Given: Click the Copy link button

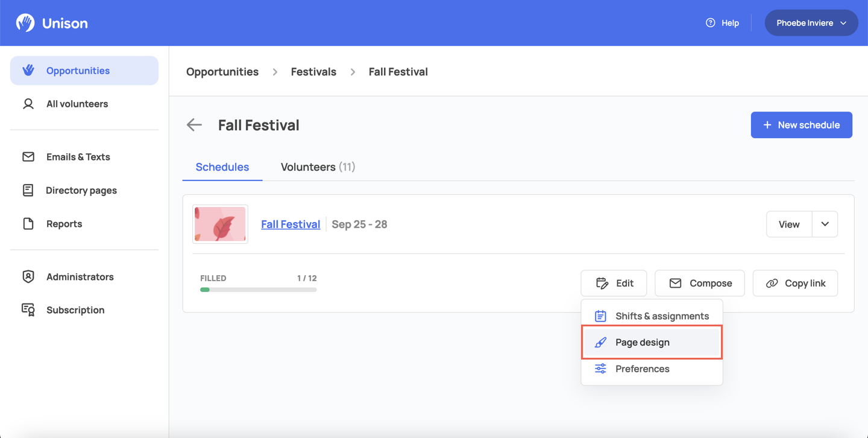Looking at the screenshot, I should click(795, 283).
